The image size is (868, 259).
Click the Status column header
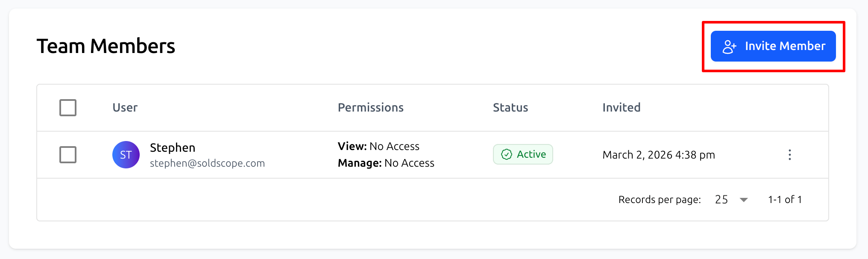[510, 108]
